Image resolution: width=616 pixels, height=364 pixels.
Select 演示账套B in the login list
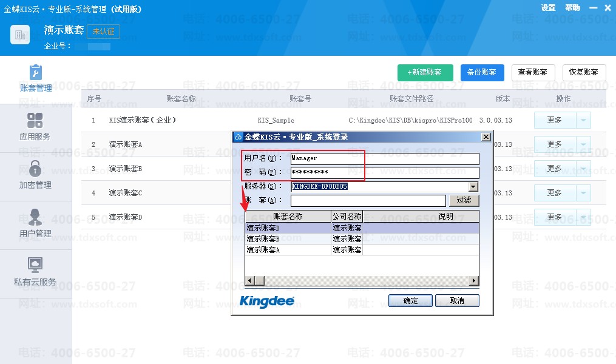[362, 239]
